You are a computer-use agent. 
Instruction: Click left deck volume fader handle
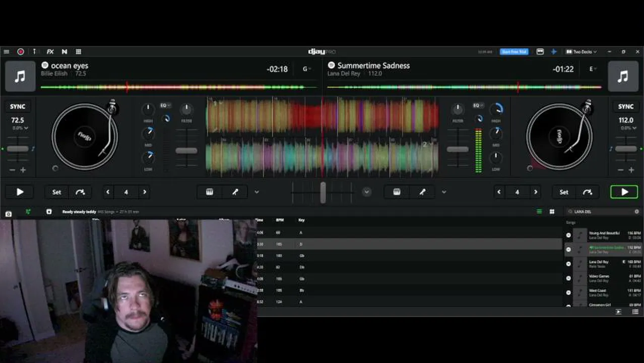tap(186, 150)
